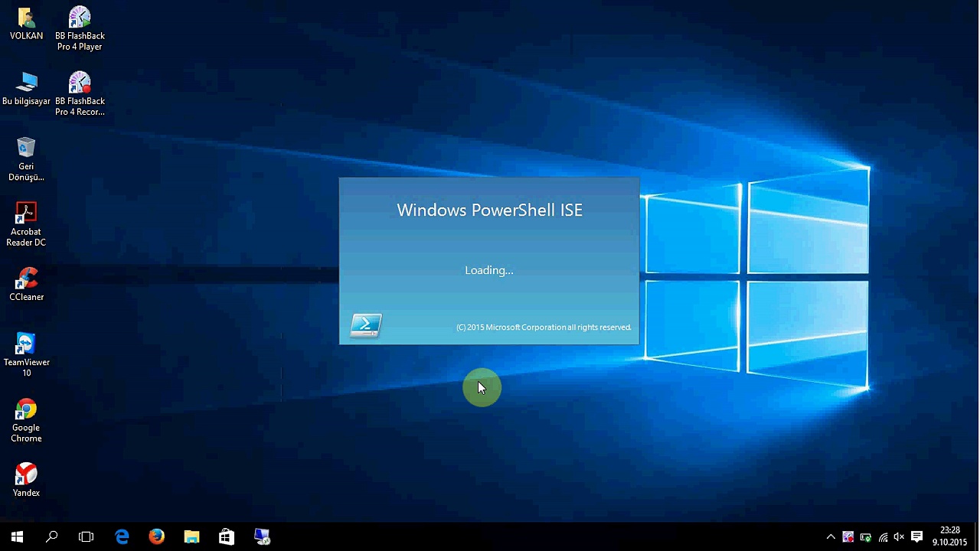Click the Windows PowerShell ISE splash title
The width and height of the screenshot is (980, 551).
pyautogui.click(x=489, y=210)
